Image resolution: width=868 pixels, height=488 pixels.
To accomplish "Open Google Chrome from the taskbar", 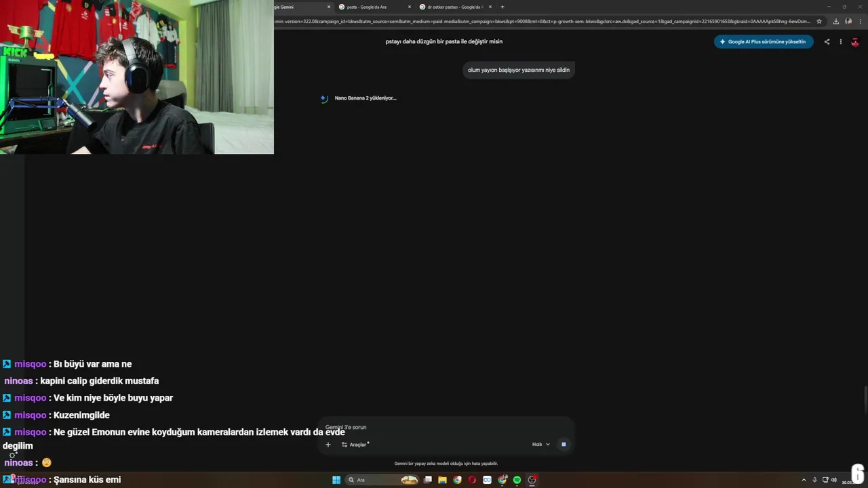I will click(457, 480).
